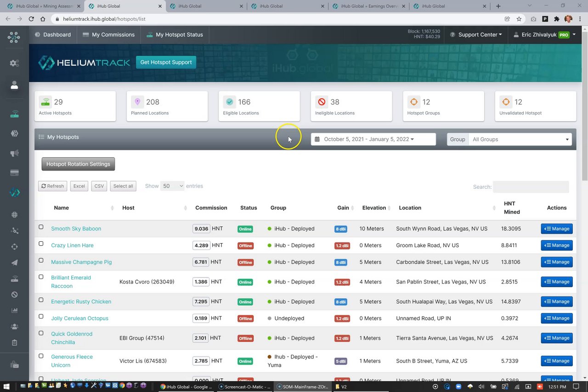Viewport: 588px width, 392px height.
Task: Open the date range picker dropdown
Action: click(x=373, y=139)
